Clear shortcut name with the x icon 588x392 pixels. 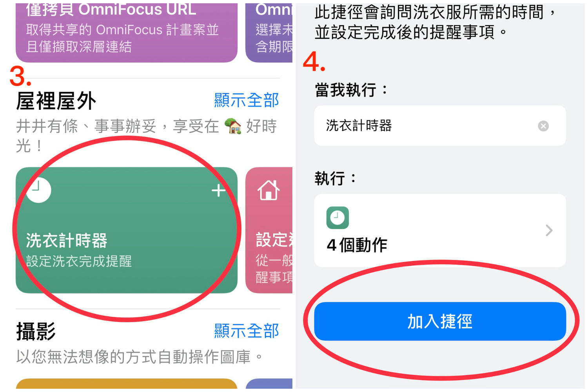point(543,126)
